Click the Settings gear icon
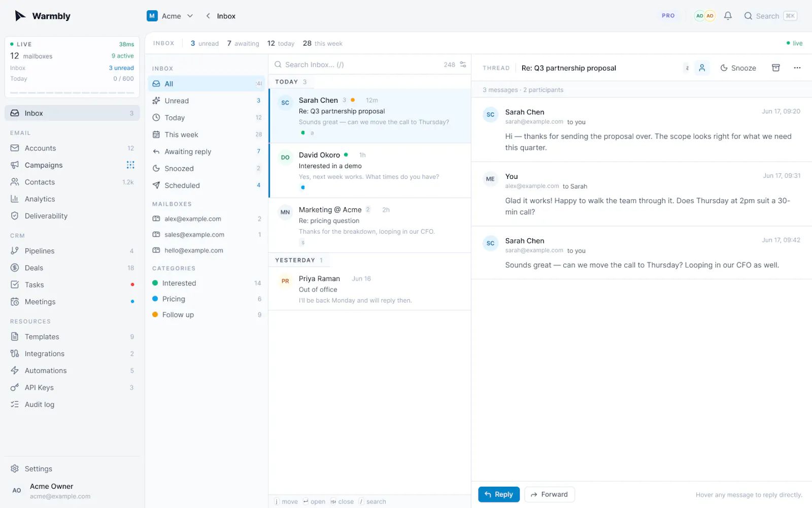Screen dimensions: 812x508 (15, 469)
